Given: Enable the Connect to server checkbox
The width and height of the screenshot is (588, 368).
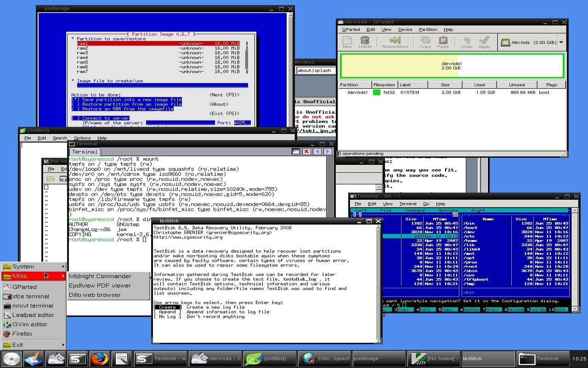Looking at the screenshot, I should coord(75,118).
